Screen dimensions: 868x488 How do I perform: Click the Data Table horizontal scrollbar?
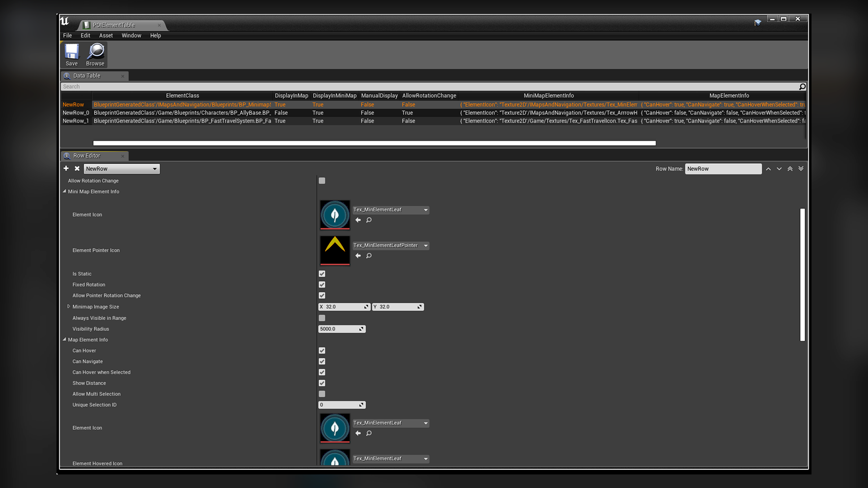pyautogui.click(x=375, y=143)
